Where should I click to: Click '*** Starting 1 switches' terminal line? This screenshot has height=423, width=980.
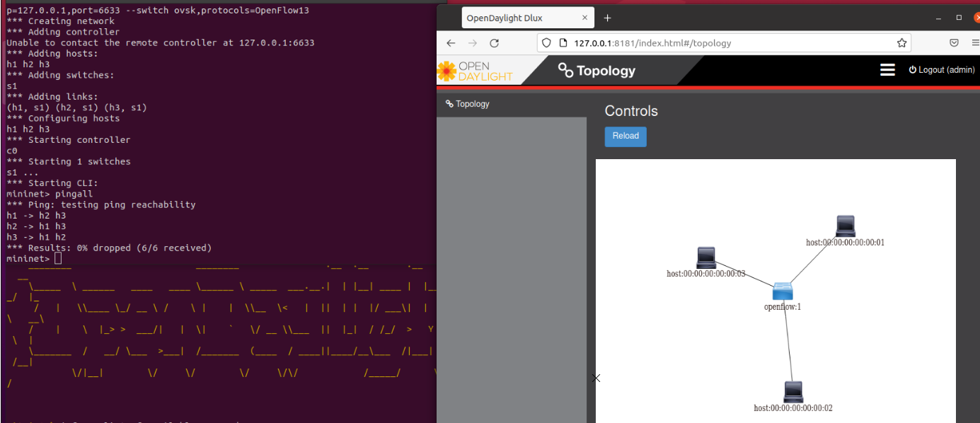tap(69, 161)
